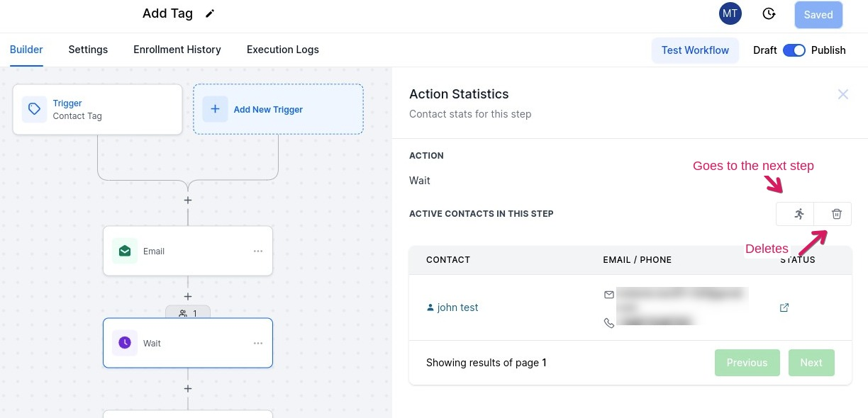Screen dimensions: 868x418
Task: Click the Contact Tag trigger icon
Action: tap(34, 109)
